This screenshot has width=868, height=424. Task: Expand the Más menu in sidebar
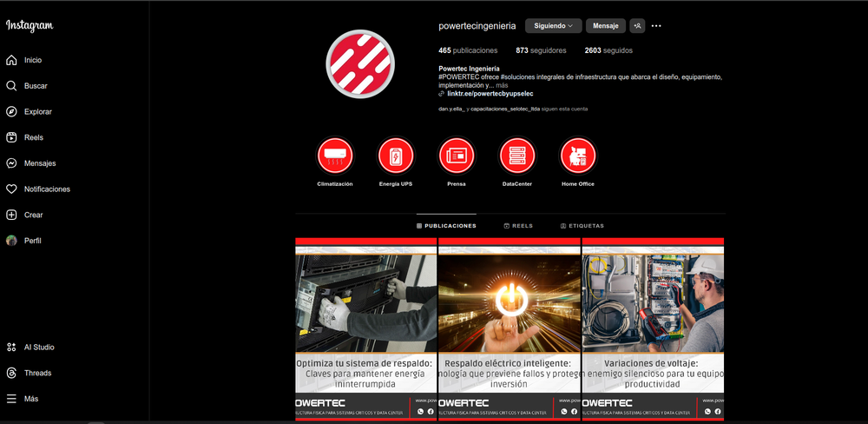tap(31, 399)
